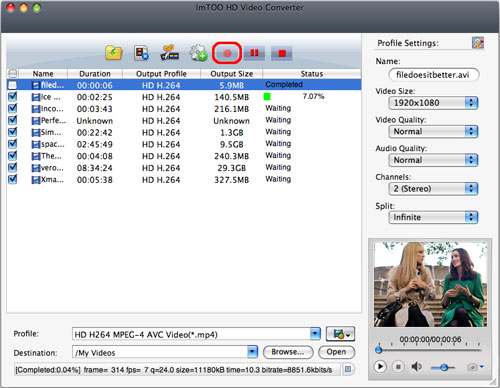The image size is (500, 388).
Task: Pause conversion with the pause button
Action: click(x=254, y=53)
